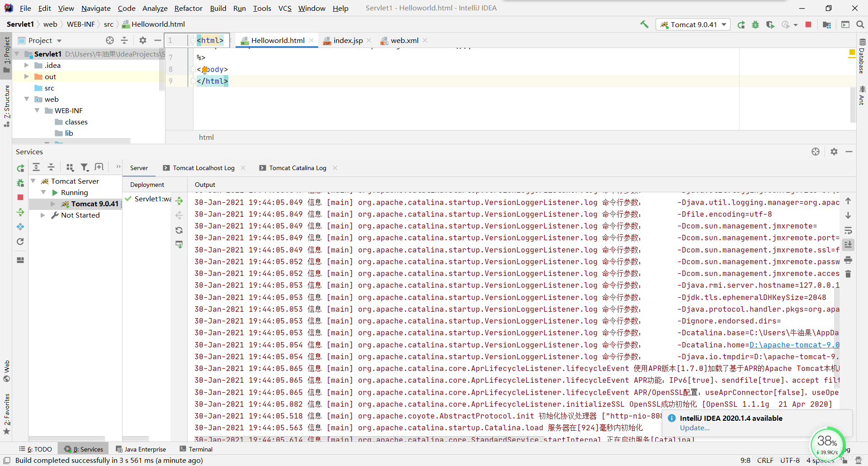
Task: Collapse the Running node
Action: pos(43,192)
